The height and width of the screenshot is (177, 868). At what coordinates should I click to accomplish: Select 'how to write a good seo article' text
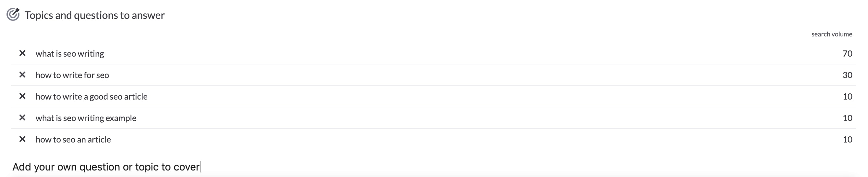(x=92, y=97)
